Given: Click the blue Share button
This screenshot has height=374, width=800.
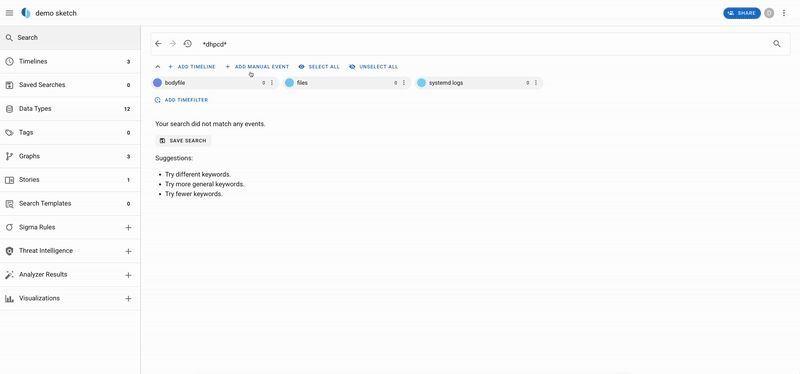Looking at the screenshot, I should 742,13.
